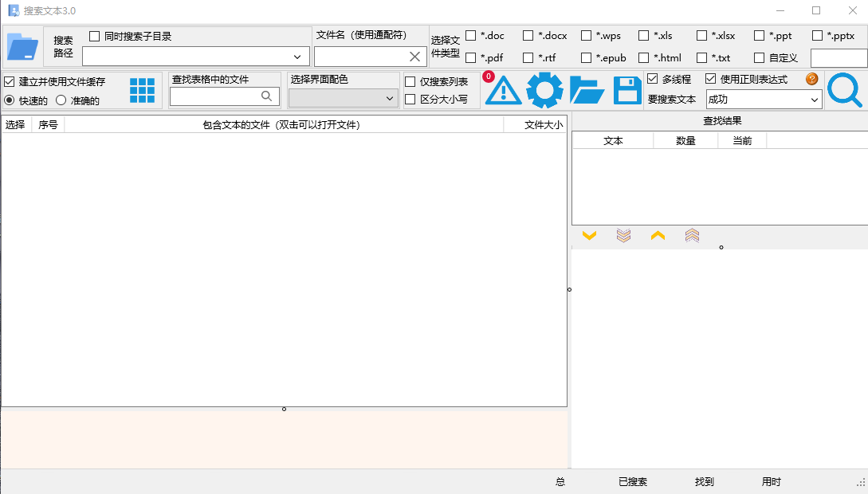Sort by 序号 column header
The height and width of the screenshot is (494, 868).
point(48,125)
